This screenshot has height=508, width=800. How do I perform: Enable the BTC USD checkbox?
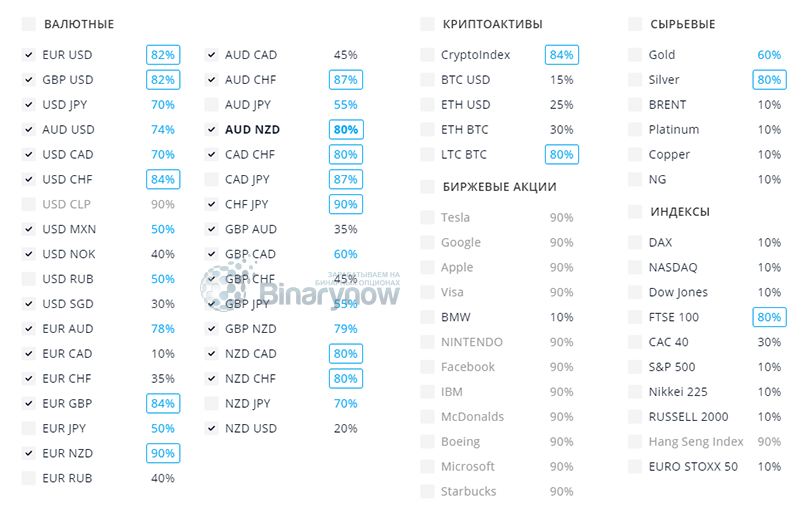point(427,80)
